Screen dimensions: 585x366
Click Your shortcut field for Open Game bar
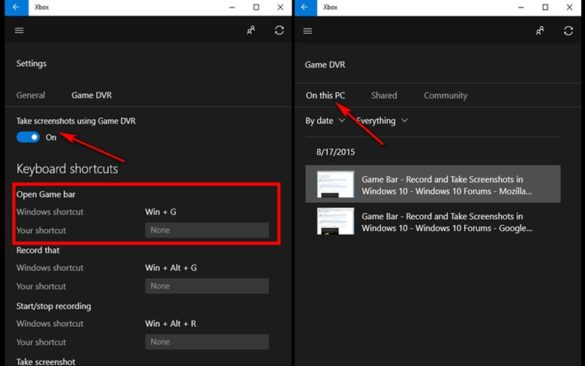click(207, 230)
